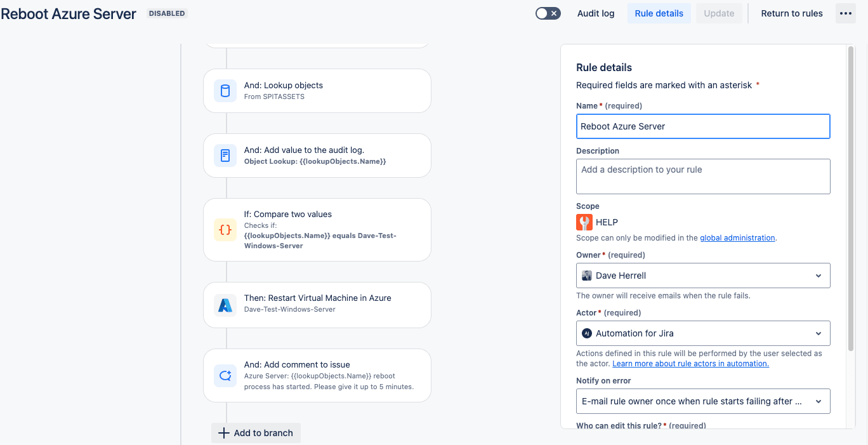Click 'Who can edit this rule?' label
868x445 pixels.
(618, 425)
